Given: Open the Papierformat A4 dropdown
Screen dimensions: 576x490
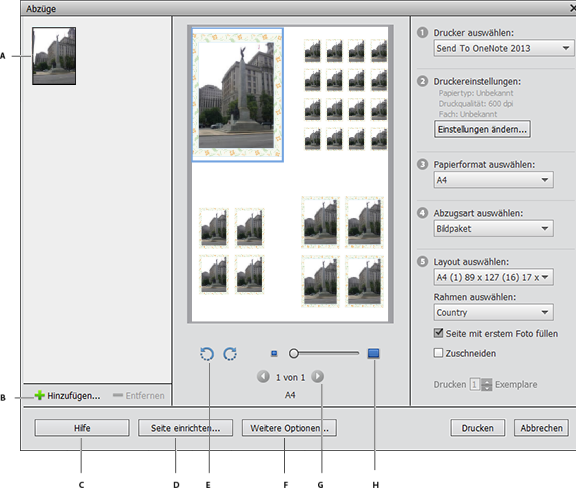Looking at the screenshot, I should 493,180.
